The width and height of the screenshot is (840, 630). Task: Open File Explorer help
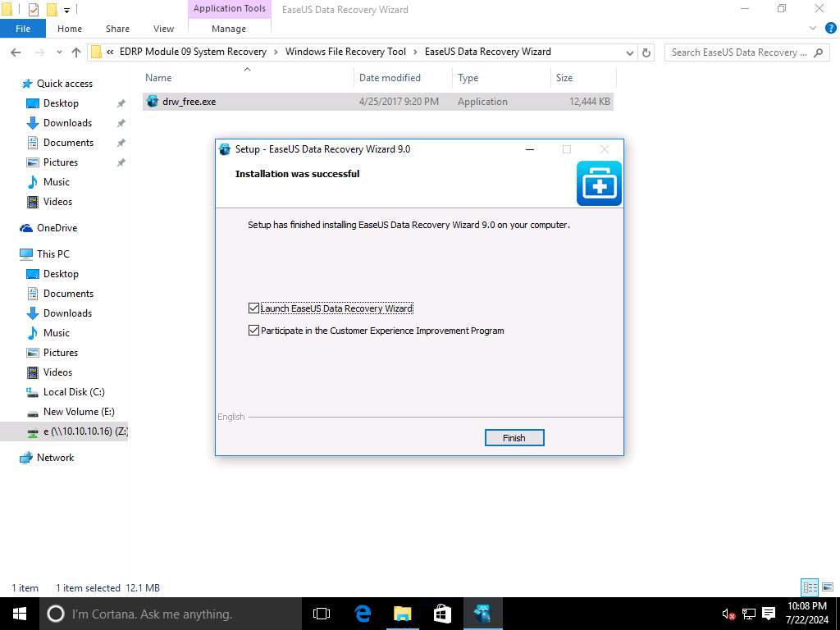[831, 29]
